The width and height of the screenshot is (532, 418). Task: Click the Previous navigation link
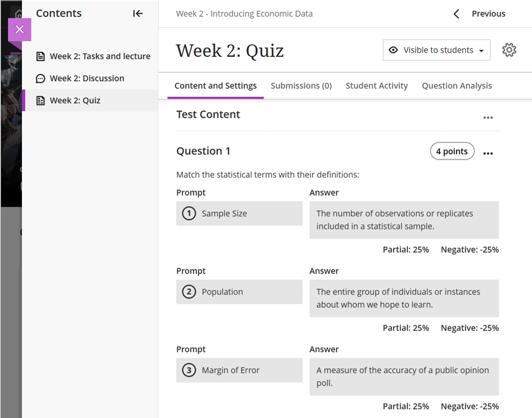click(x=488, y=14)
